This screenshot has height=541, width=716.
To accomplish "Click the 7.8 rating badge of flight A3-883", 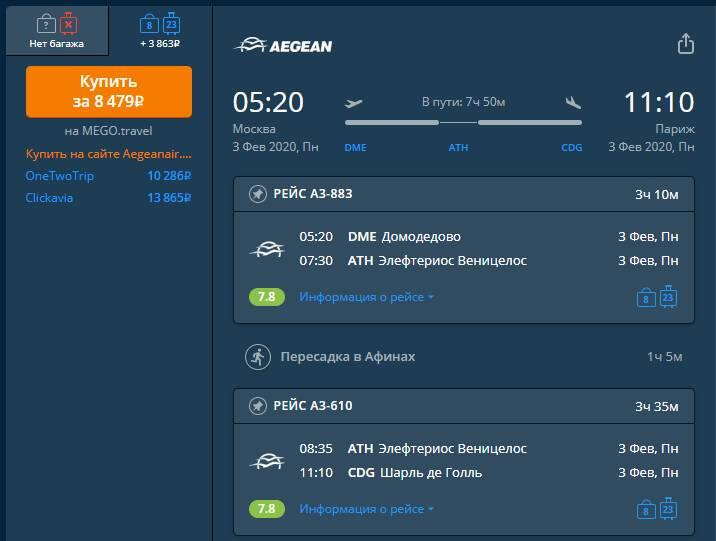I will tap(267, 297).
